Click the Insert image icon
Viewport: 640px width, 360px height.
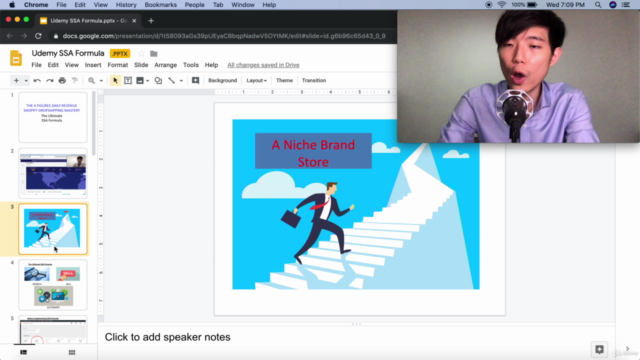point(140,80)
